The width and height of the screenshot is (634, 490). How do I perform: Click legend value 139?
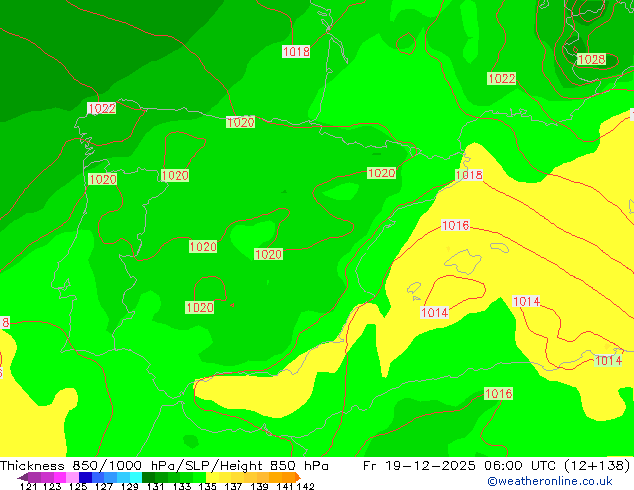(259, 486)
